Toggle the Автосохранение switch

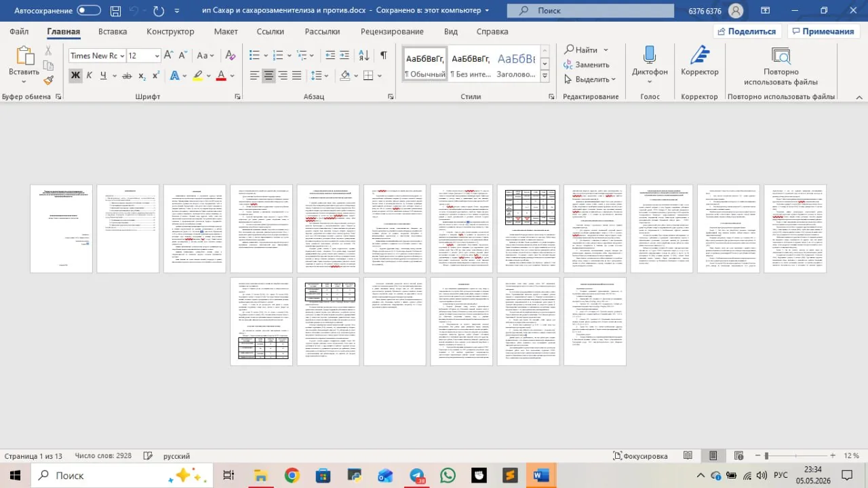89,11
